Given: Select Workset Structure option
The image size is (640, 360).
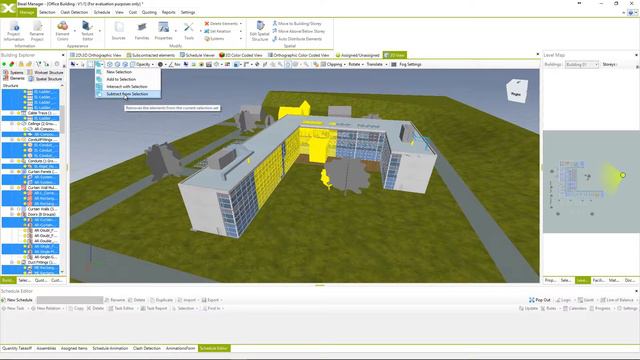Looking at the screenshot, I should (x=45, y=73).
